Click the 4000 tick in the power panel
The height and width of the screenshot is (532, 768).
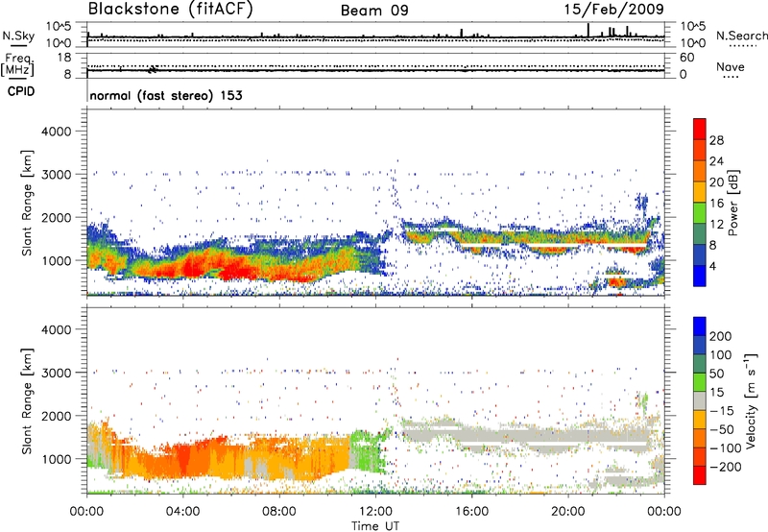56,132
